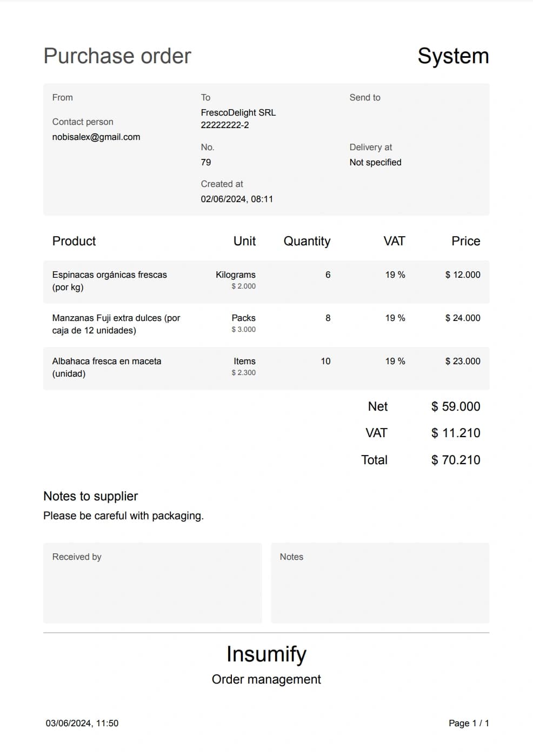Click the Quantity column header
The width and height of the screenshot is (533, 756).
pos(307,241)
